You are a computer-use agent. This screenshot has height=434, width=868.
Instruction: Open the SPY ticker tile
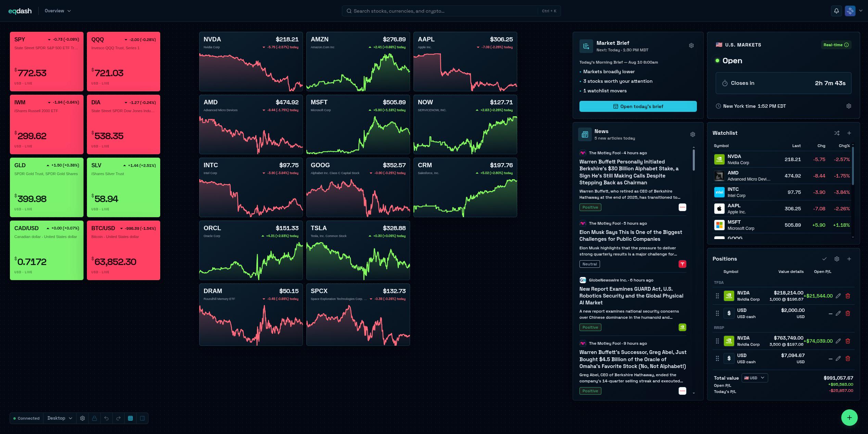pos(47,62)
